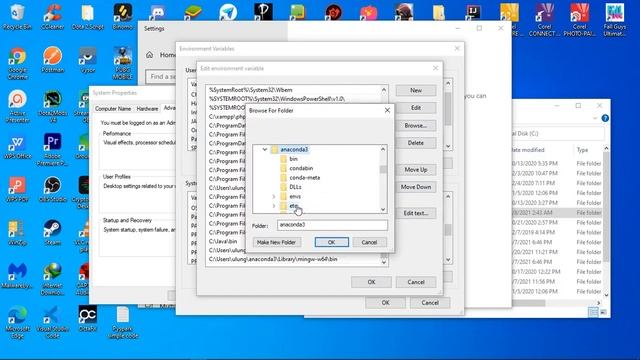Launch Internet Download Manager icon
The height and width of the screenshot is (360, 640).
(53, 280)
